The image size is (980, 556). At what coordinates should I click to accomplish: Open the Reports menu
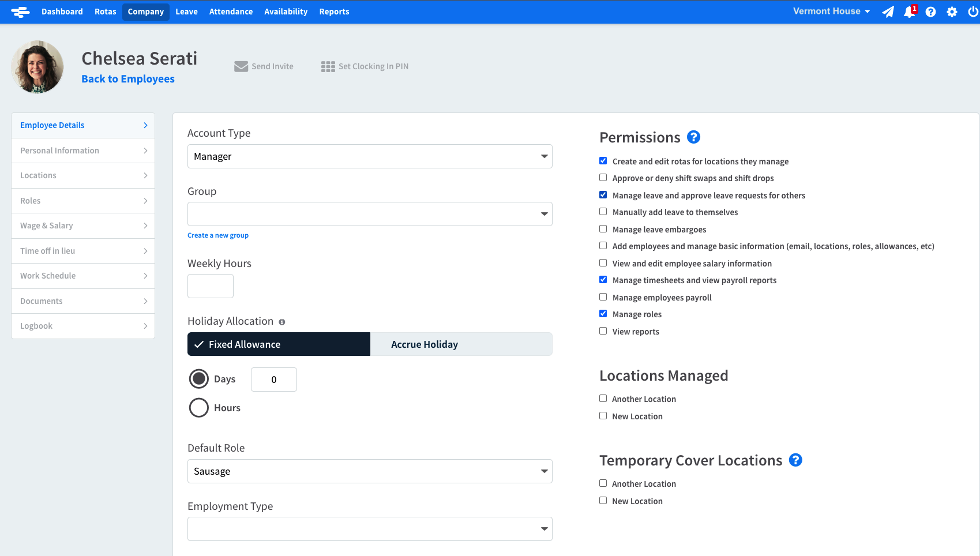[334, 12]
